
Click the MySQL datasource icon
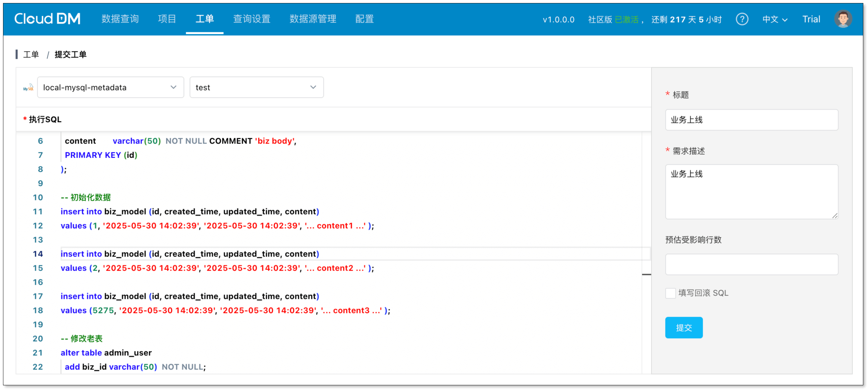[x=28, y=87]
